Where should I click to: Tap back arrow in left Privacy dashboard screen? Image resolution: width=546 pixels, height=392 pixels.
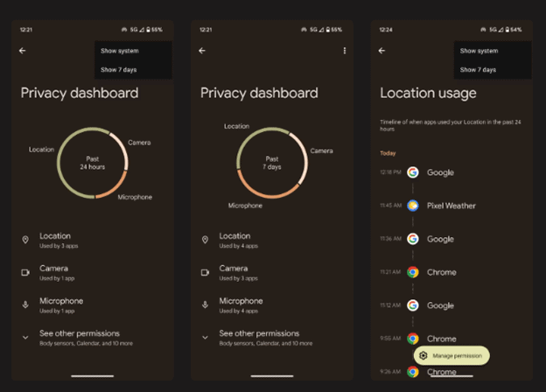click(22, 51)
